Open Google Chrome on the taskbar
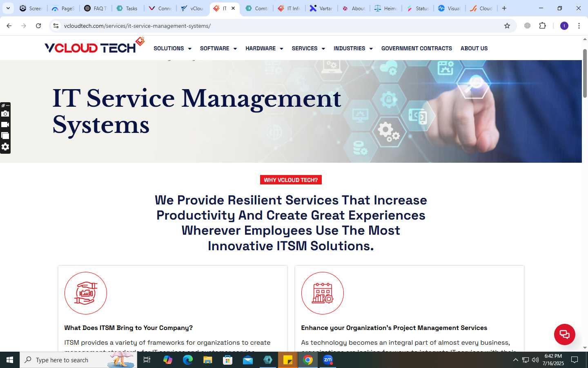 coord(308,360)
